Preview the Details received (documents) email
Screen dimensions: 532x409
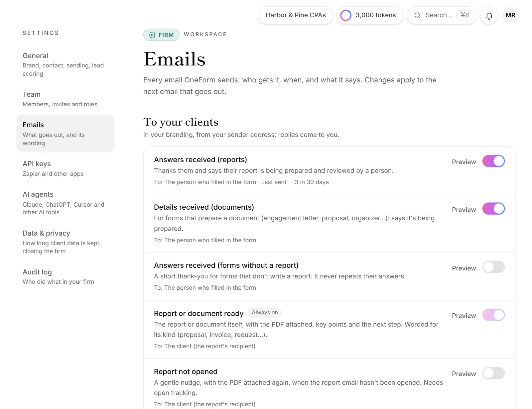click(x=464, y=210)
